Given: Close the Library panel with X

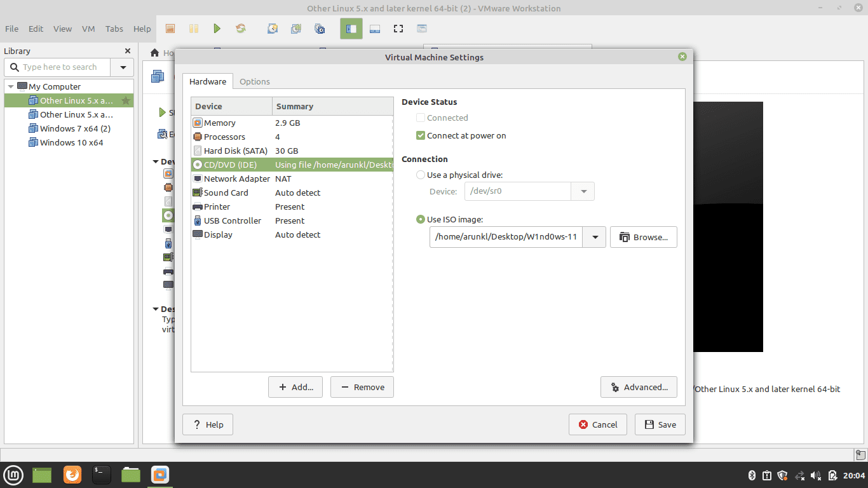Looking at the screenshot, I should click(128, 51).
